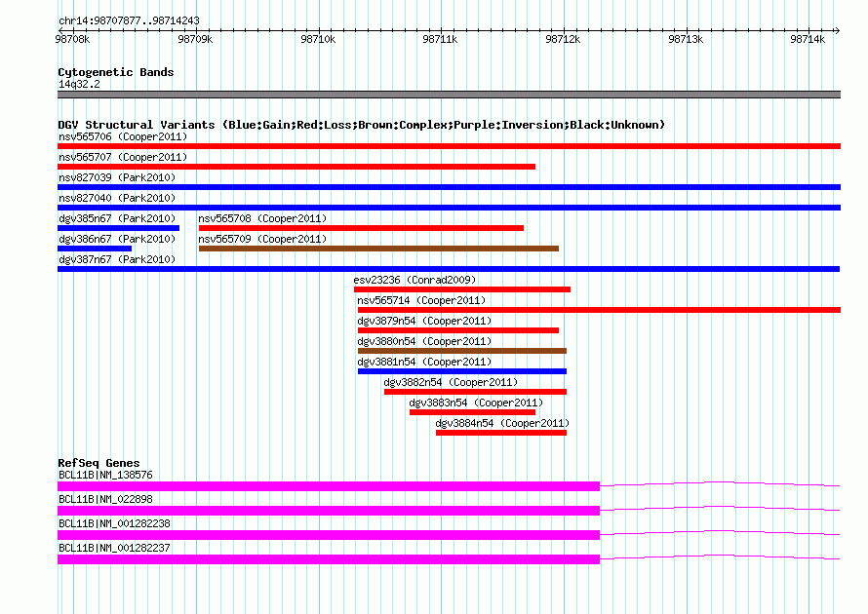Click the nsv565714 (Cooper2011) loss bar
The image size is (868, 614).
600,310
